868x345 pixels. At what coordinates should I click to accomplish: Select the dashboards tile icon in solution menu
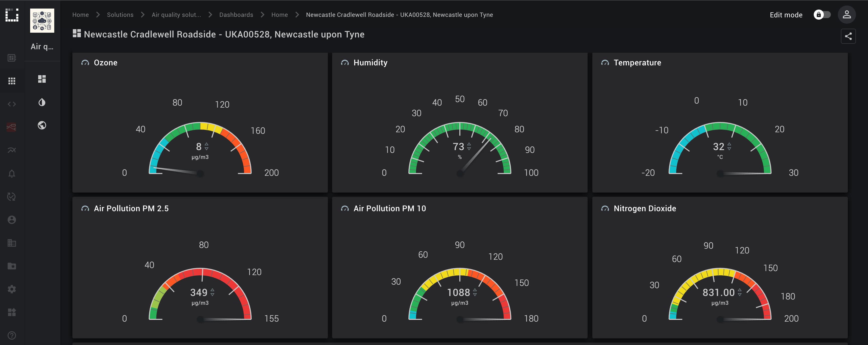coord(42,79)
